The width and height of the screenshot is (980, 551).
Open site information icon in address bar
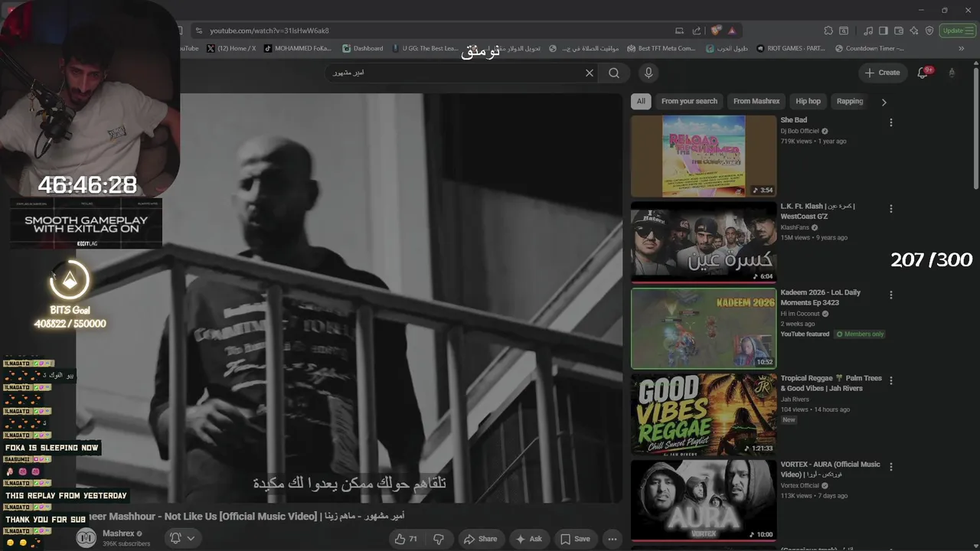pyautogui.click(x=199, y=31)
